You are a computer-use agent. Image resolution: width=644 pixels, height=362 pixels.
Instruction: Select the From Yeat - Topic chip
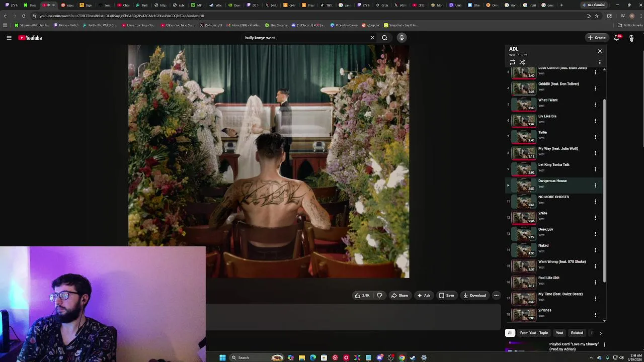(x=534, y=333)
